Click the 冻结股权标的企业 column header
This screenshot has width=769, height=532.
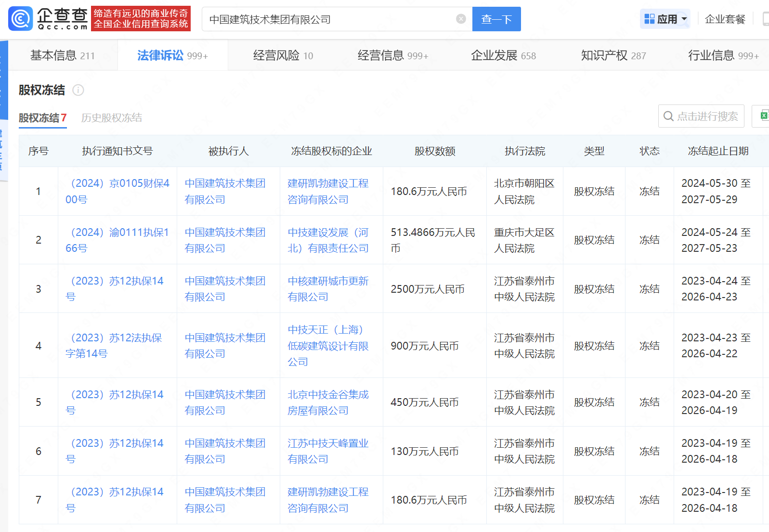[332, 151]
